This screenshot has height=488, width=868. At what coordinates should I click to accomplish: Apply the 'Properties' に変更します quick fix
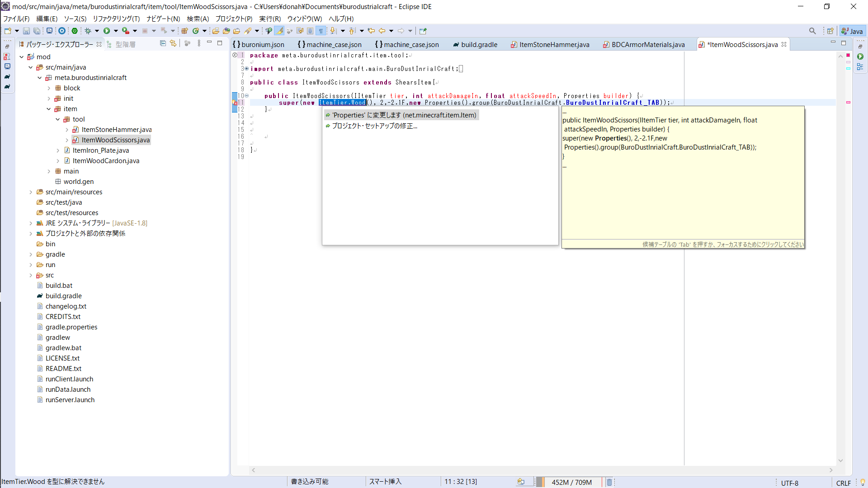click(x=404, y=115)
